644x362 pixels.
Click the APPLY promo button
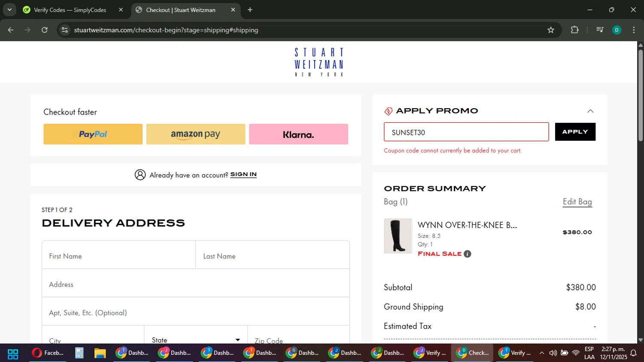575,132
